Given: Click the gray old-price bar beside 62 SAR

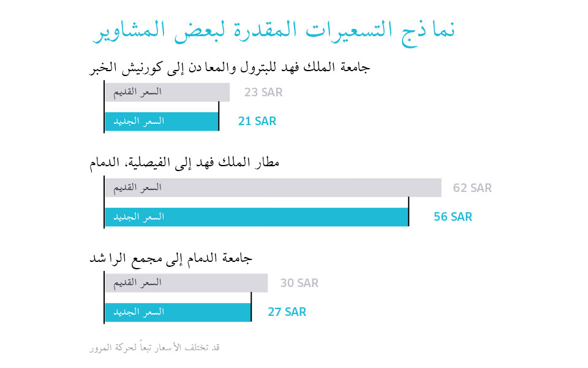Looking at the screenshot, I should tap(273, 188).
